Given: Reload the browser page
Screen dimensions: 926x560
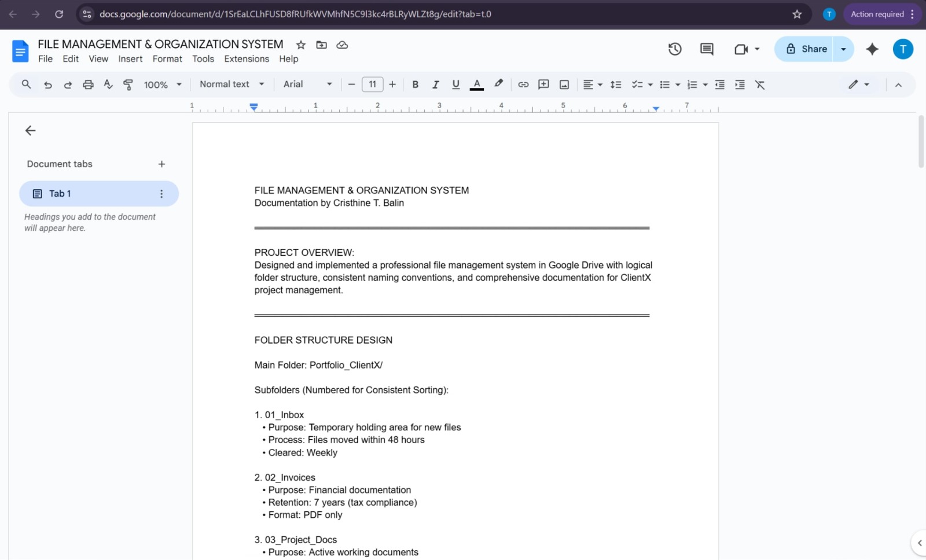Looking at the screenshot, I should [x=59, y=14].
